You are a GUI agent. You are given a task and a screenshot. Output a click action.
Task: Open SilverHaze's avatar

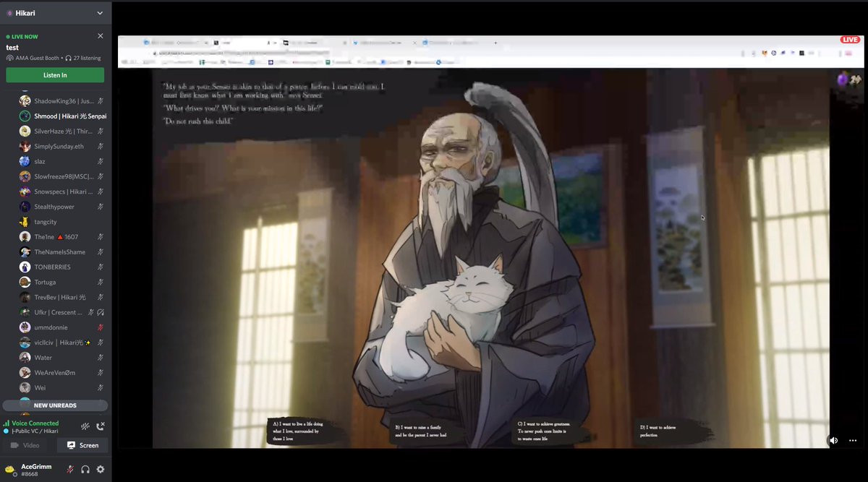[x=25, y=132]
